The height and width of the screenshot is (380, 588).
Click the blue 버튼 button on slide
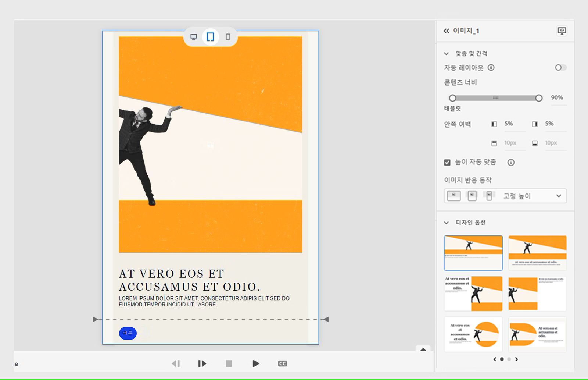pyautogui.click(x=128, y=333)
